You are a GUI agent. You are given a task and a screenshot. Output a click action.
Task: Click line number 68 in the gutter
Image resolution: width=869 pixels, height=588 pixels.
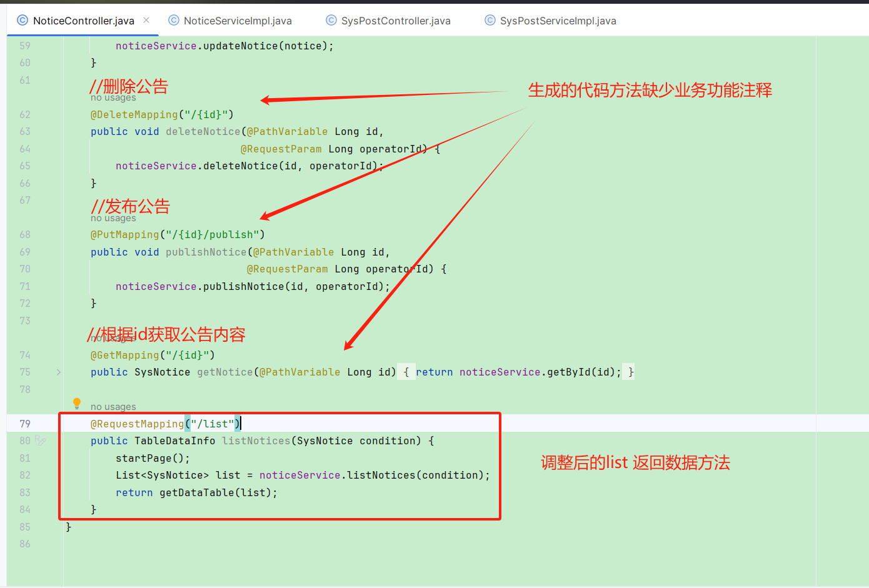(x=25, y=234)
